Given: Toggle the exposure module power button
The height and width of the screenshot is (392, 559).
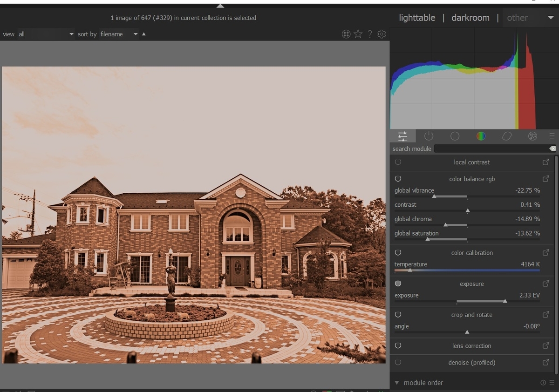Looking at the screenshot, I should tap(398, 284).
